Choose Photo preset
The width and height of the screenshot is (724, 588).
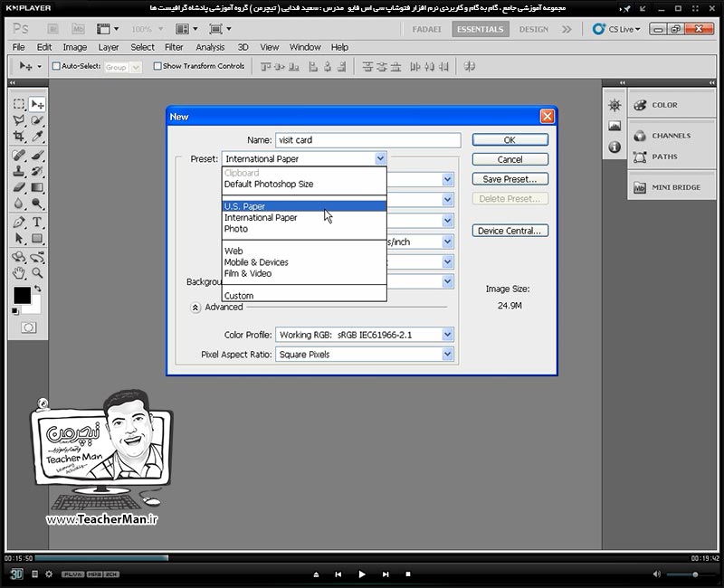(x=304, y=229)
